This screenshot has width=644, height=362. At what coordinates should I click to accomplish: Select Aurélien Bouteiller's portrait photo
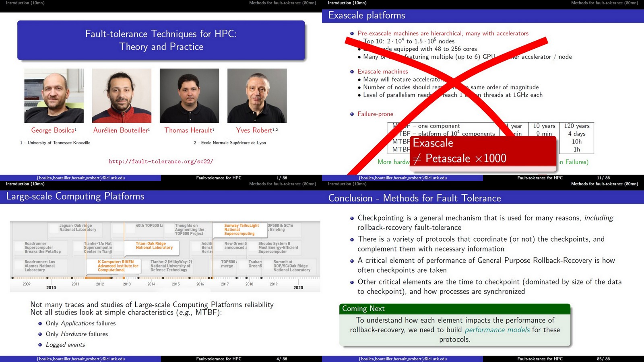click(121, 96)
